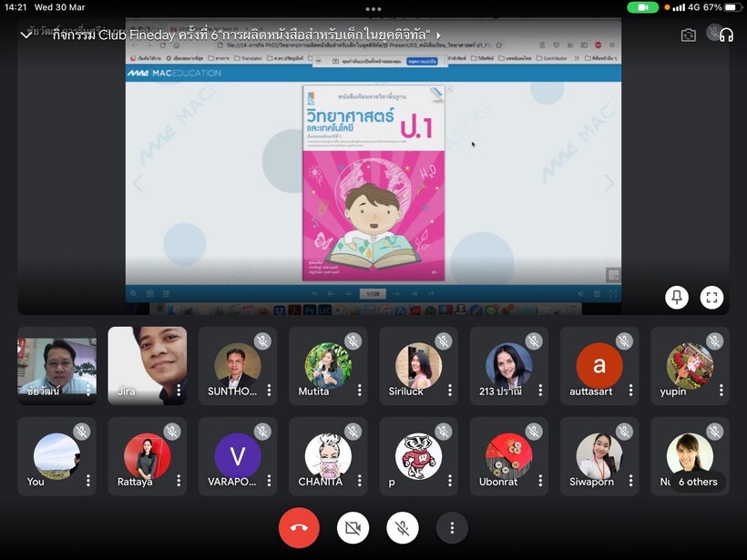This screenshot has width=747, height=560.
Task: Click page indicator 1/128 in shared viewer
Action: [373, 294]
